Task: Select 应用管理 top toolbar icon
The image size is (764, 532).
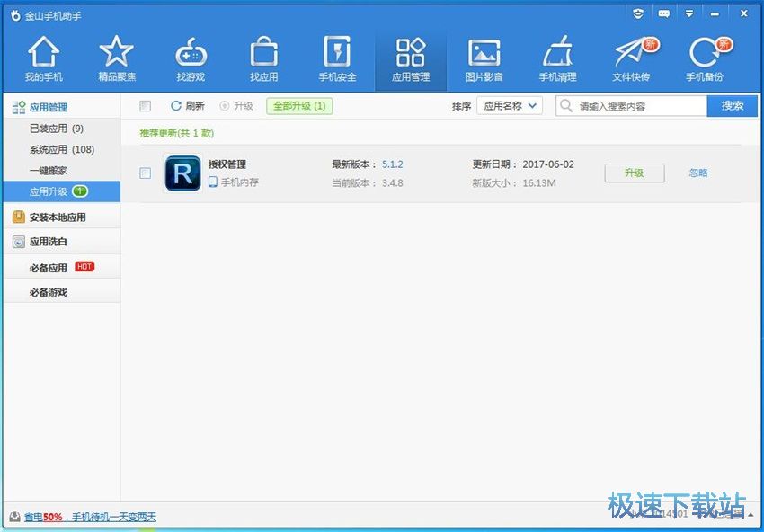Action: coord(411,59)
